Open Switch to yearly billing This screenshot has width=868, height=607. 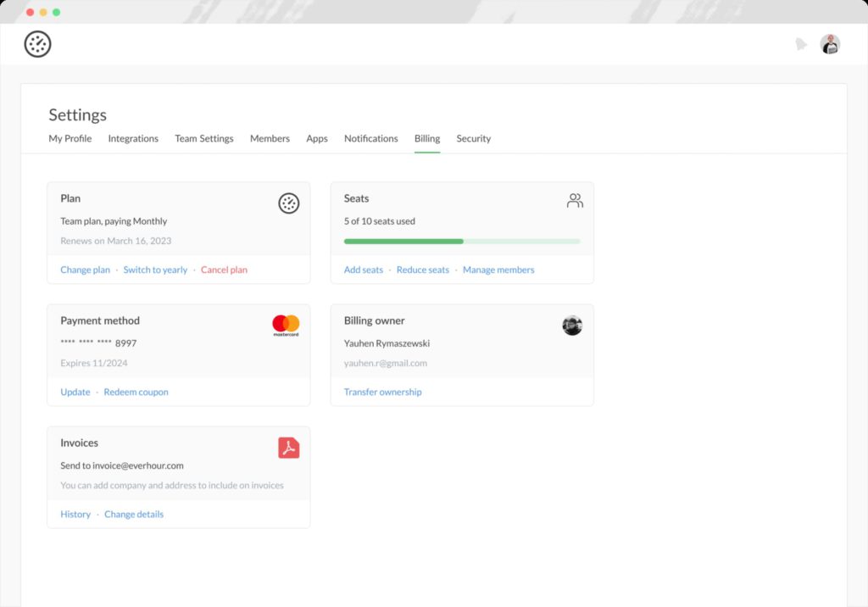pyautogui.click(x=155, y=269)
